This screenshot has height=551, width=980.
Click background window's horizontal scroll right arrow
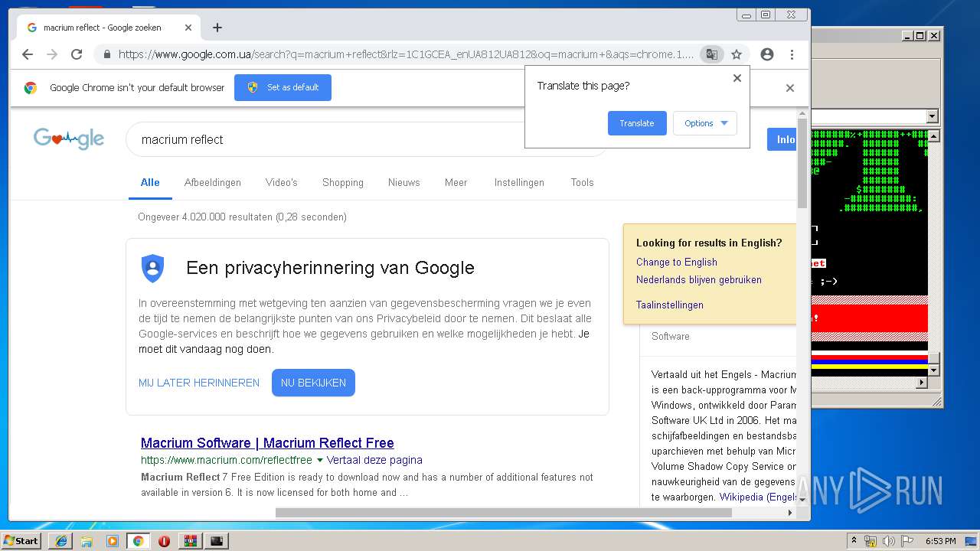[922, 382]
